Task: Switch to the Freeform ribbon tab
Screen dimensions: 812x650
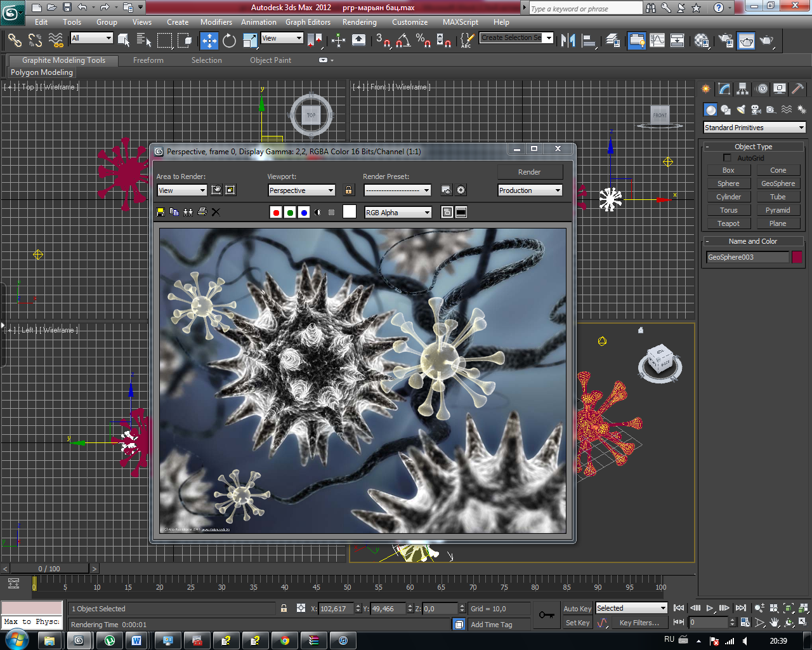Action: [x=148, y=60]
